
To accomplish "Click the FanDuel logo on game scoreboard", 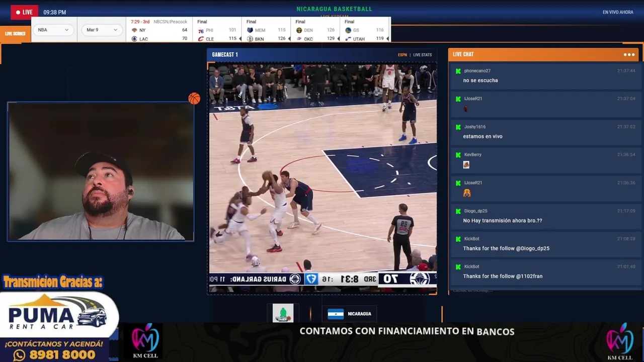I will [311, 279].
